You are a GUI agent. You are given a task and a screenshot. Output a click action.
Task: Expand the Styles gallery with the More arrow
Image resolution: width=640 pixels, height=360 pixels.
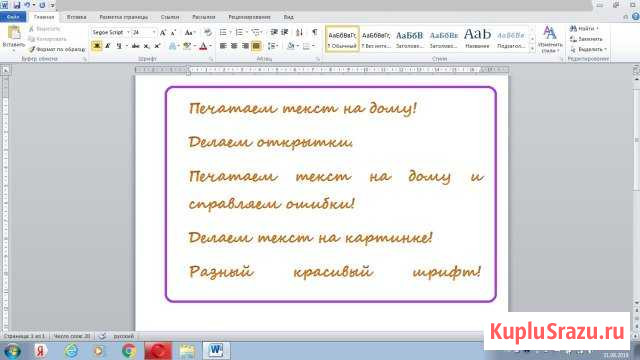click(x=532, y=49)
